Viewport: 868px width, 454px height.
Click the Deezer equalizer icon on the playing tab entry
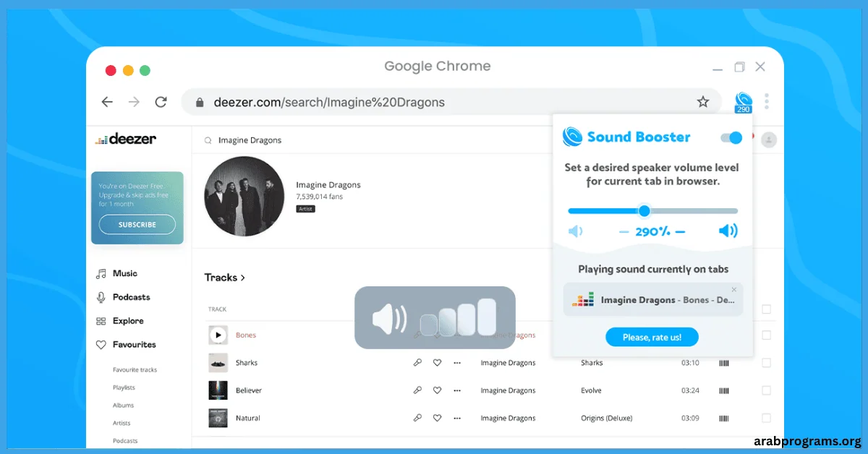point(583,299)
